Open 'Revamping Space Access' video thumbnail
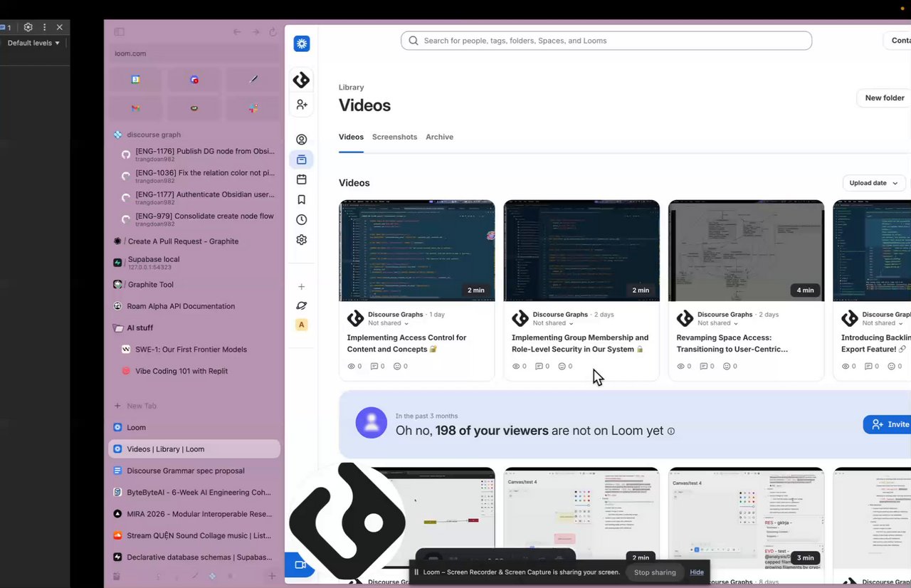This screenshot has width=911, height=588. [x=746, y=251]
